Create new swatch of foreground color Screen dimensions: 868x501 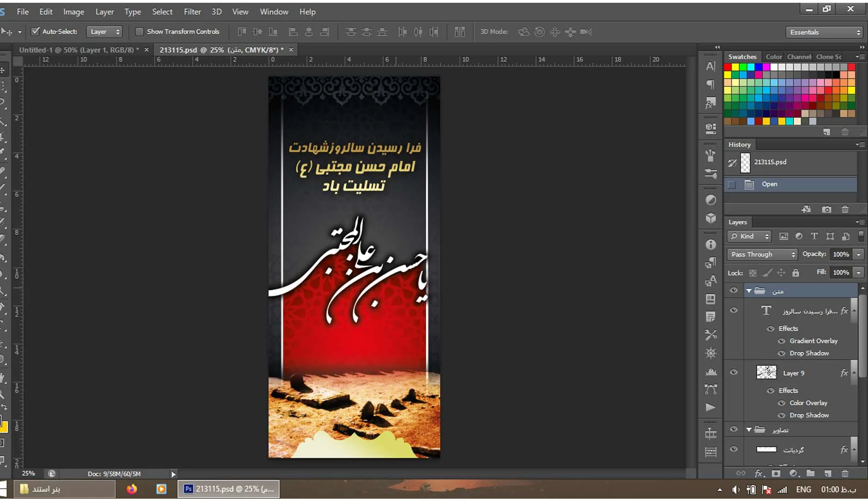pos(826,132)
